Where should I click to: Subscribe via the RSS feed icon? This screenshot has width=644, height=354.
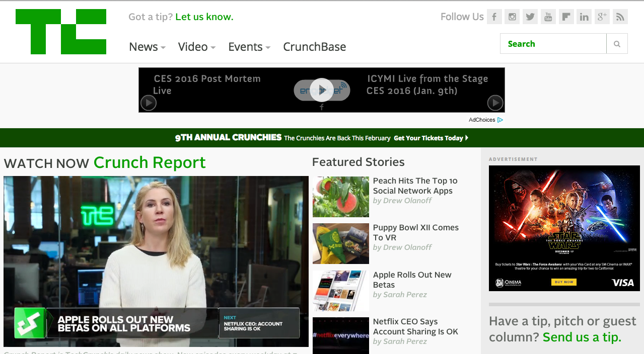pos(620,17)
